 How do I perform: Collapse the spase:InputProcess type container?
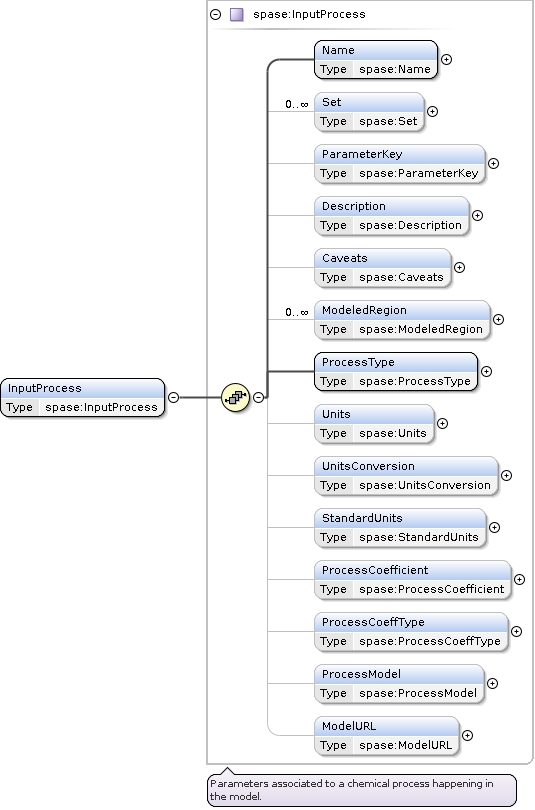[x=216, y=14]
